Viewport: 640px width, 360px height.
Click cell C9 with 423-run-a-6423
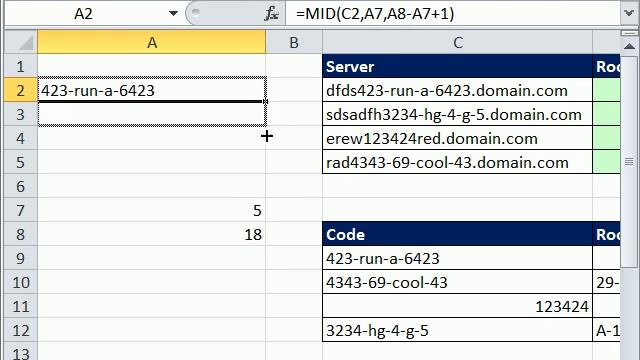tap(457, 258)
